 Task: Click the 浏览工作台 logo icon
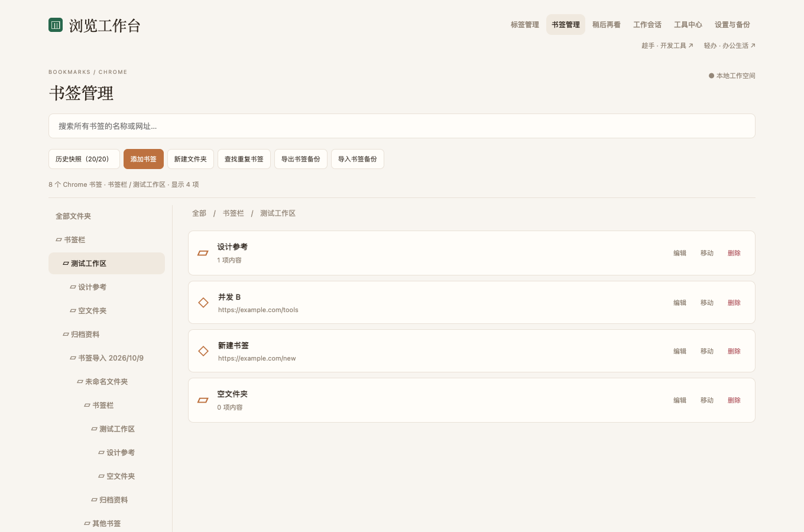pos(56,25)
